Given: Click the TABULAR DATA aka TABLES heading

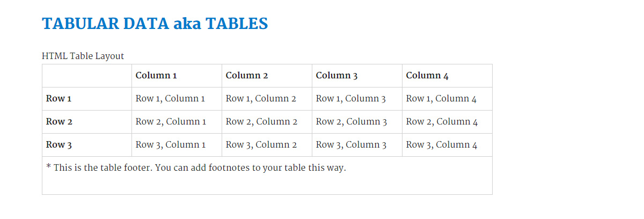Looking at the screenshot, I should click(x=155, y=24).
